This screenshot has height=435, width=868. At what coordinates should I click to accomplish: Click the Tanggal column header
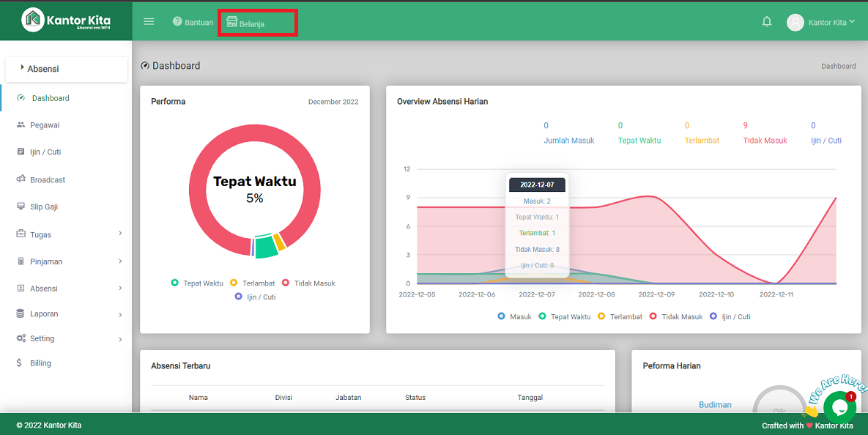[530, 398]
